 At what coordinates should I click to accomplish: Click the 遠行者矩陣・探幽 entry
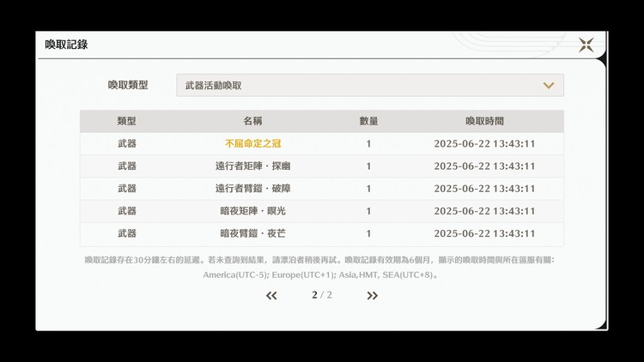pos(253,166)
